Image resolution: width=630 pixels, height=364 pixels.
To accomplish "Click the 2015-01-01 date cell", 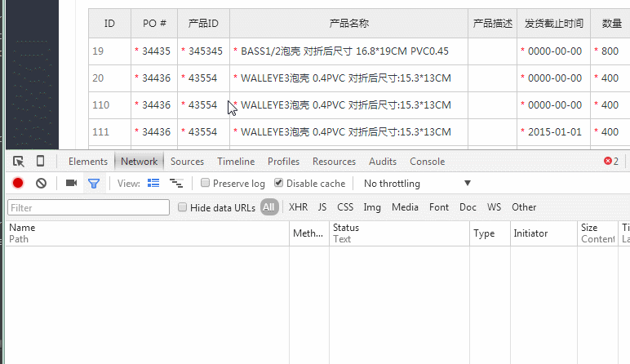I will point(553,131).
